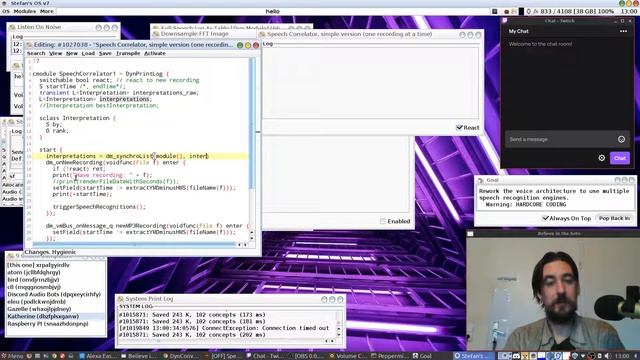This screenshot has width=640, height=360.
Task: Open emoji picker in chat message box
Action: tap(621, 139)
